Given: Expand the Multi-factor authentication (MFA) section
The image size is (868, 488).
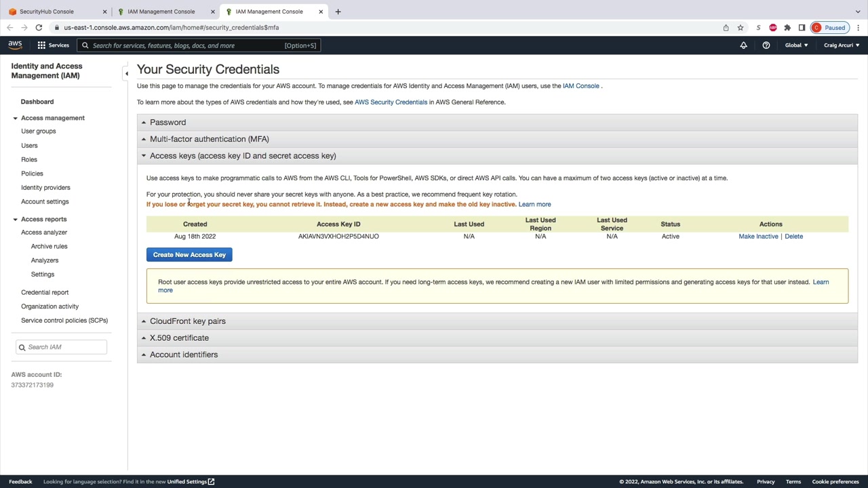Looking at the screenshot, I should tap(497, 139).
